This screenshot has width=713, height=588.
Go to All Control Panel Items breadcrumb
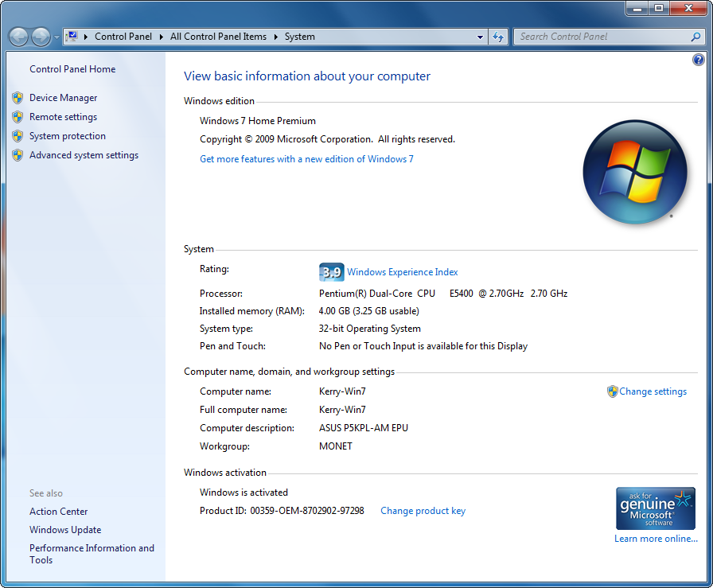tap(218, 37)
